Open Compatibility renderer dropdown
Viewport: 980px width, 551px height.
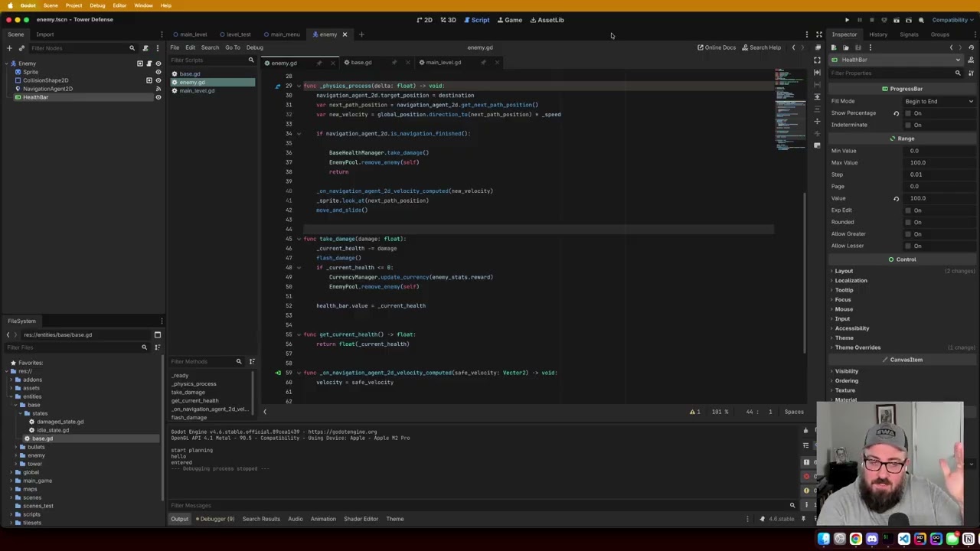[952, 20]
